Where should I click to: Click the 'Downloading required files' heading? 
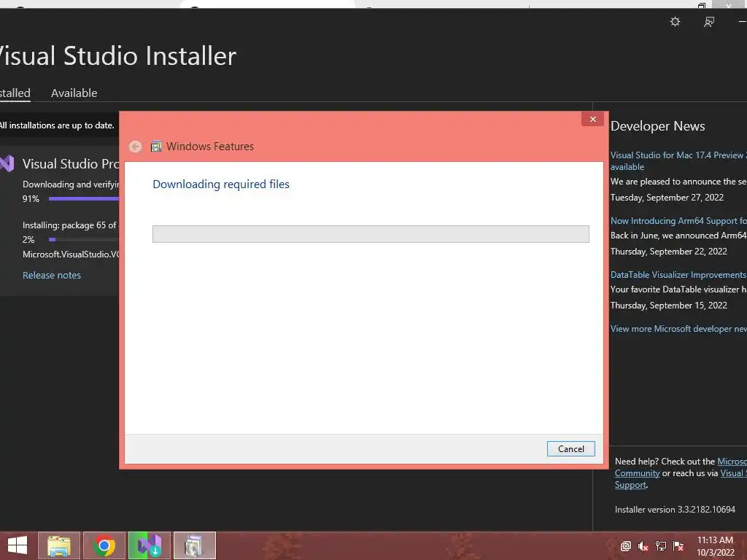click(x=221, y=184)
